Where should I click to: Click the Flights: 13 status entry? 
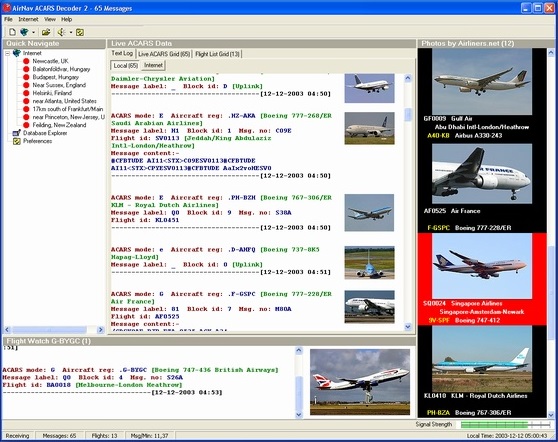[104, 436]
